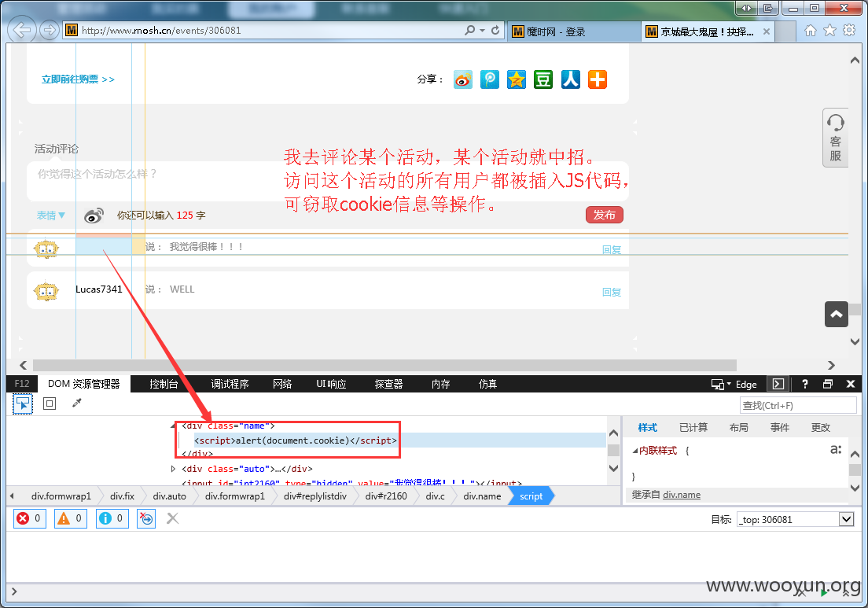Toggle the info messages filter showing 0
This screenshot has width=868, height=608.
click(112, 518)
